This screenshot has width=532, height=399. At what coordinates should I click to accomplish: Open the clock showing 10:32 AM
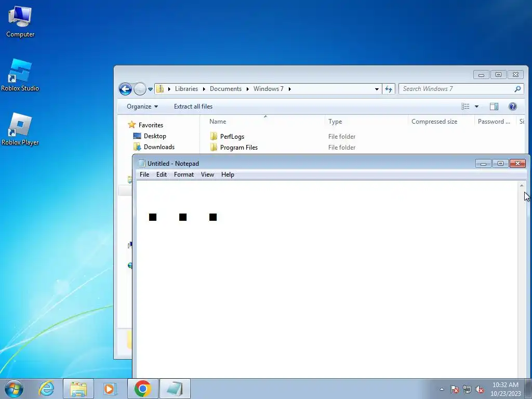505,389
